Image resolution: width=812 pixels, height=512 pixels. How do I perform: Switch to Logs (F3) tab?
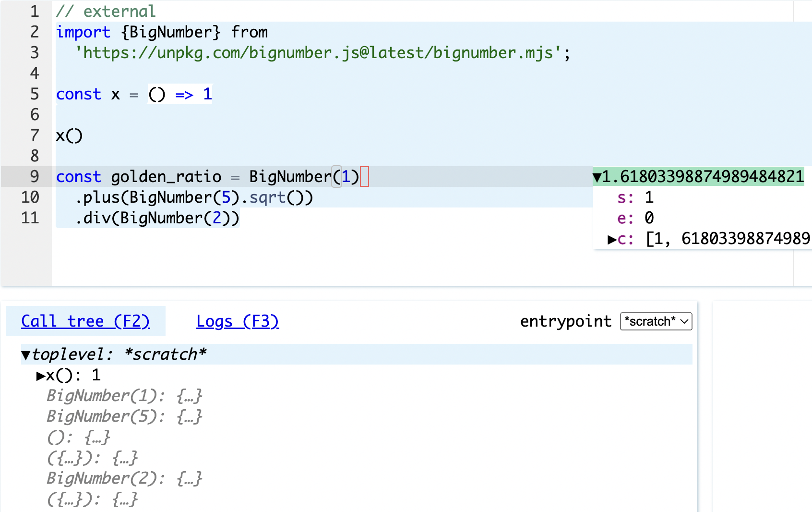pos(237,321)
